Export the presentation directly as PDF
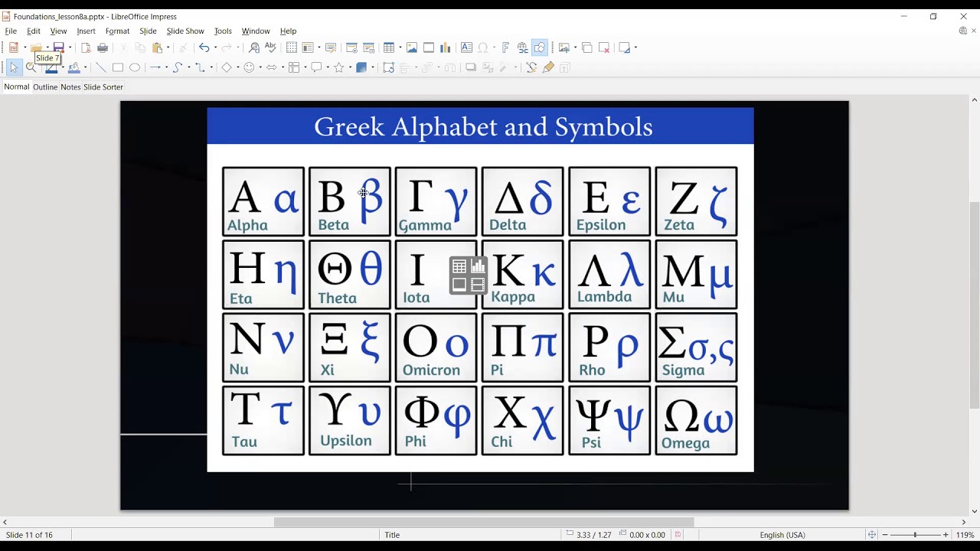 click(x=87, y=47)
